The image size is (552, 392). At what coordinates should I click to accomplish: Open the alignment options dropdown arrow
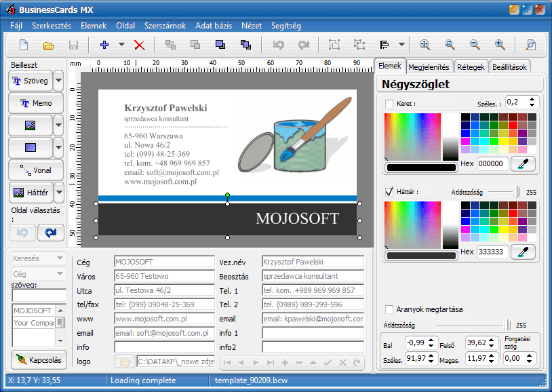(x=401, y=45)
